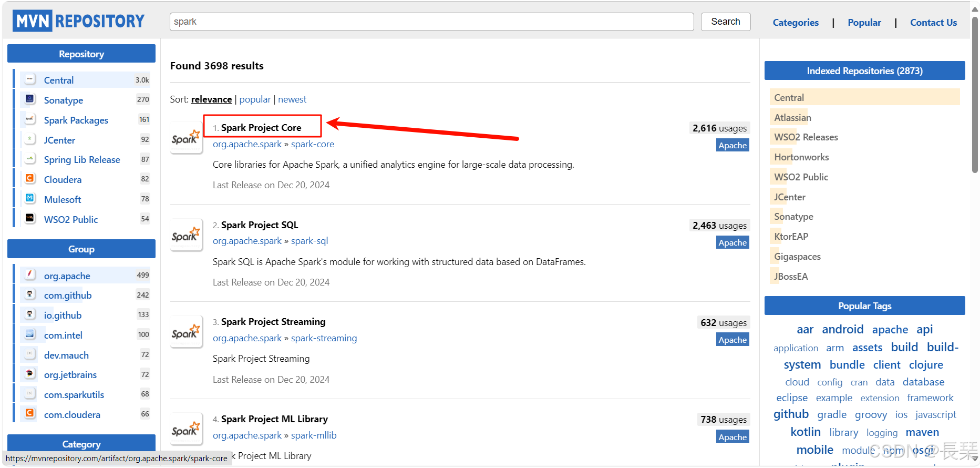Select WSO2 Releases in Indexed Repositories
Image resolution: width=980 pixels, height=468 pixels.
(x=806, y=137)
